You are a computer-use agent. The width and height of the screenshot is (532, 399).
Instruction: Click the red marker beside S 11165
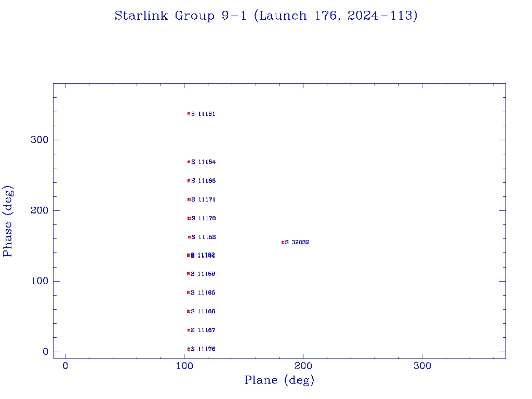click(189, 292)
